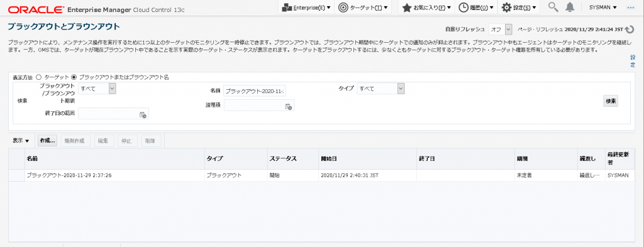The height and width of the screenshot is (247, 644).
Task: Open the お気に入り favorites menu
Action: click(x=426, y=8)
